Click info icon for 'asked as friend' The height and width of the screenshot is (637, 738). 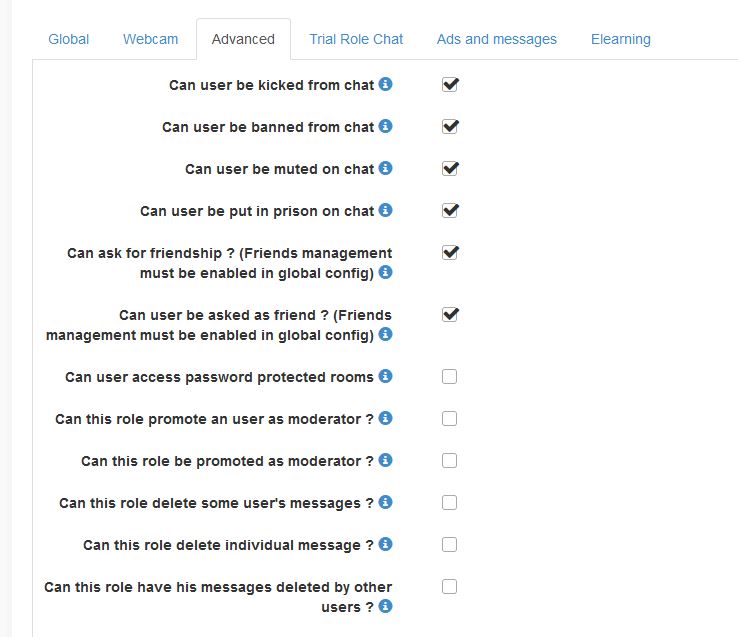[x=386, y=335]
